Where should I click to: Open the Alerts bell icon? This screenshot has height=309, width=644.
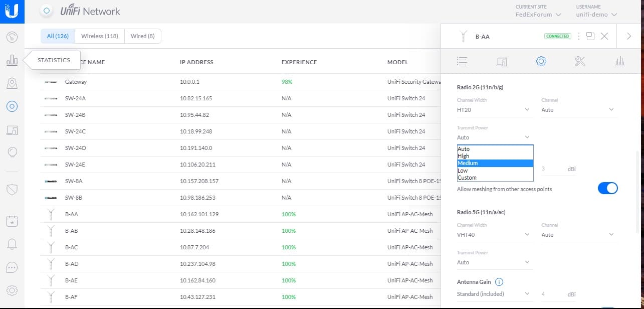[x=12, y=244]
